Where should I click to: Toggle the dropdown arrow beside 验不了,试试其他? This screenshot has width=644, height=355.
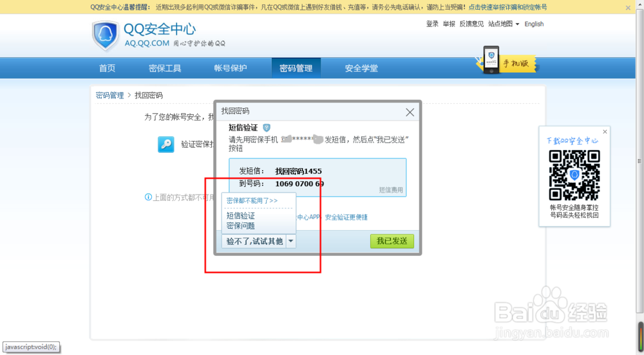[291, 241]
